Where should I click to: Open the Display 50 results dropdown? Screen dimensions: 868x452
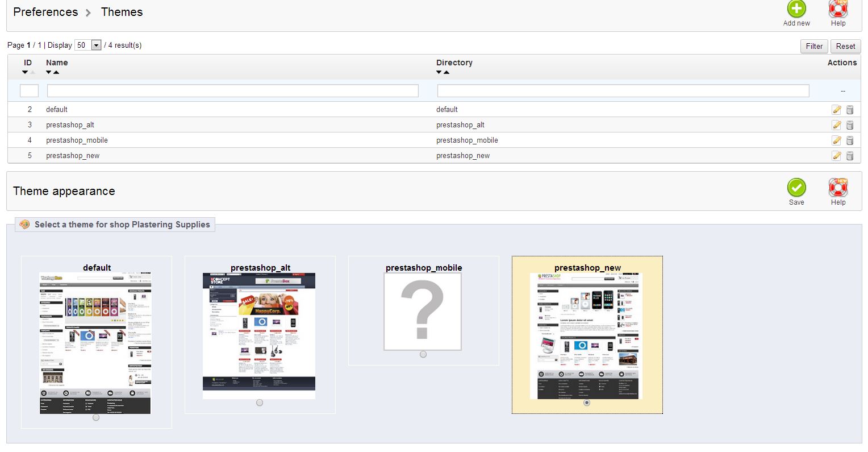[x=88, y=45]
